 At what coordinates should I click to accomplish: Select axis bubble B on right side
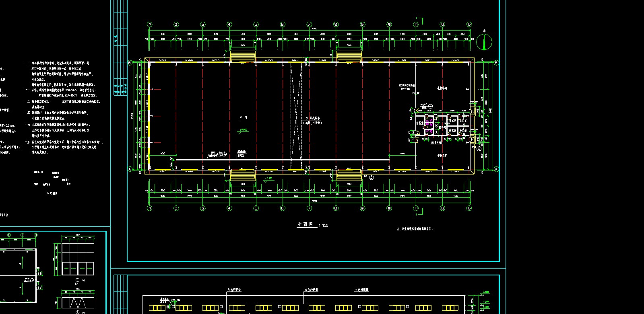point(496,63)
